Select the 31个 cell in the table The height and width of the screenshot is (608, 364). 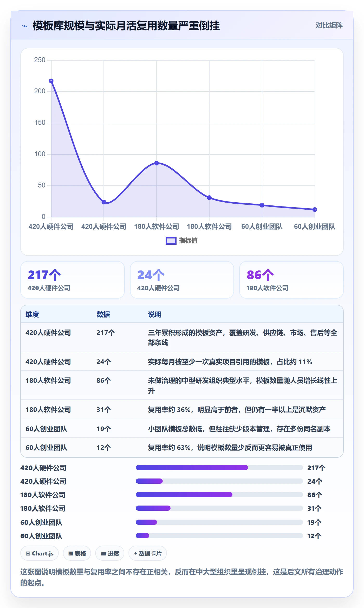[104, 410]
